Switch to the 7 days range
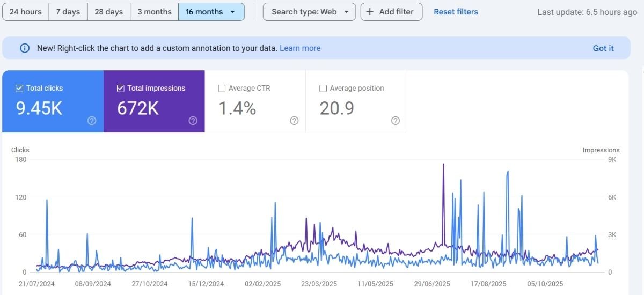 [x=68, y=12]
